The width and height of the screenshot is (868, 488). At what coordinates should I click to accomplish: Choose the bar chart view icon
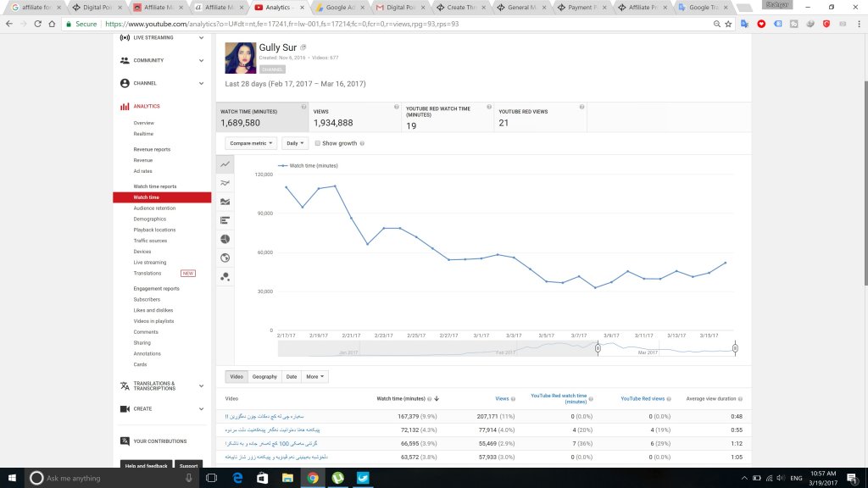[x=225, y=220]
